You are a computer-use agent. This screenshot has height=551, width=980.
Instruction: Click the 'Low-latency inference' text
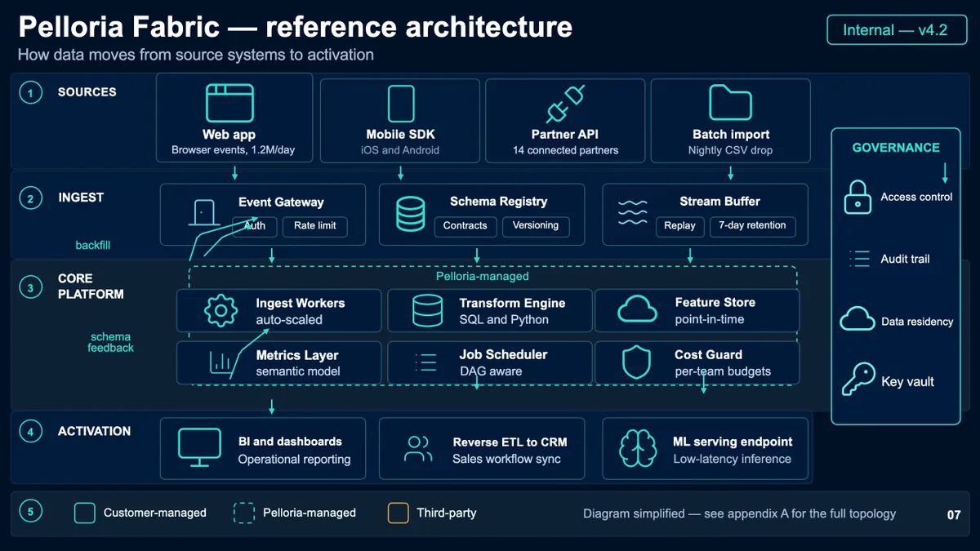(732, 459)
